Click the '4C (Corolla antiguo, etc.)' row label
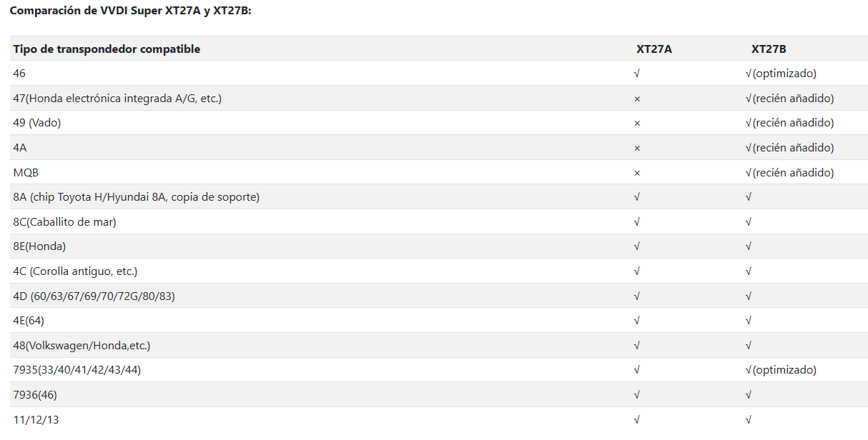The width and height of the screenshot is (868, 440). tap(75, 271)
